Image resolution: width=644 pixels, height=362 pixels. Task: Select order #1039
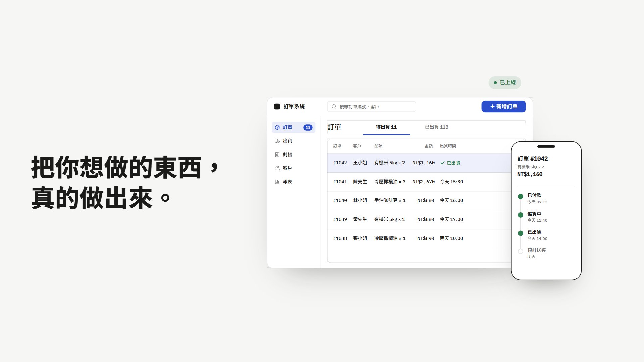419,219
